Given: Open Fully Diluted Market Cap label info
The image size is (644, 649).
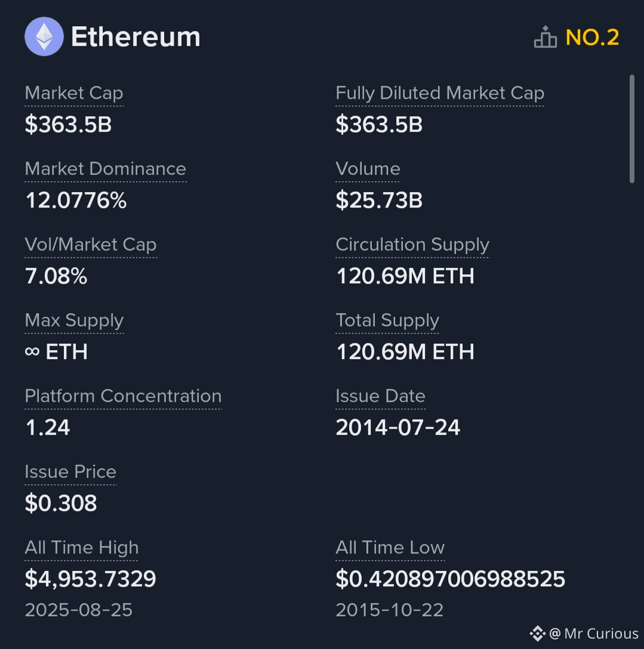Looking at the screenshot, I should [x=440, y=93].
